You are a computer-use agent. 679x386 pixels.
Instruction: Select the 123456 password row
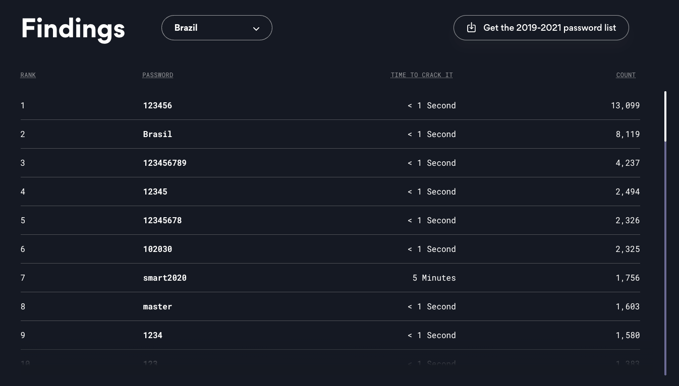click(x=330, y=105)
